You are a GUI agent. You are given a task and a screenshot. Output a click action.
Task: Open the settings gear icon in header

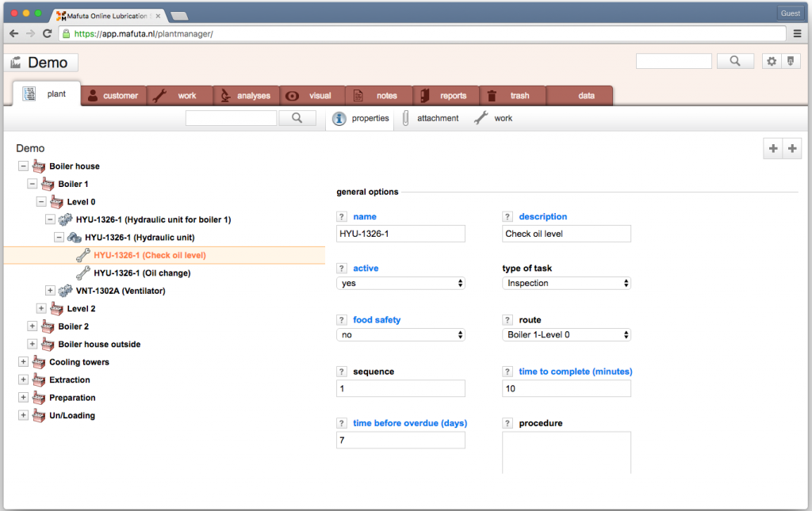click(x=771, y=61)
